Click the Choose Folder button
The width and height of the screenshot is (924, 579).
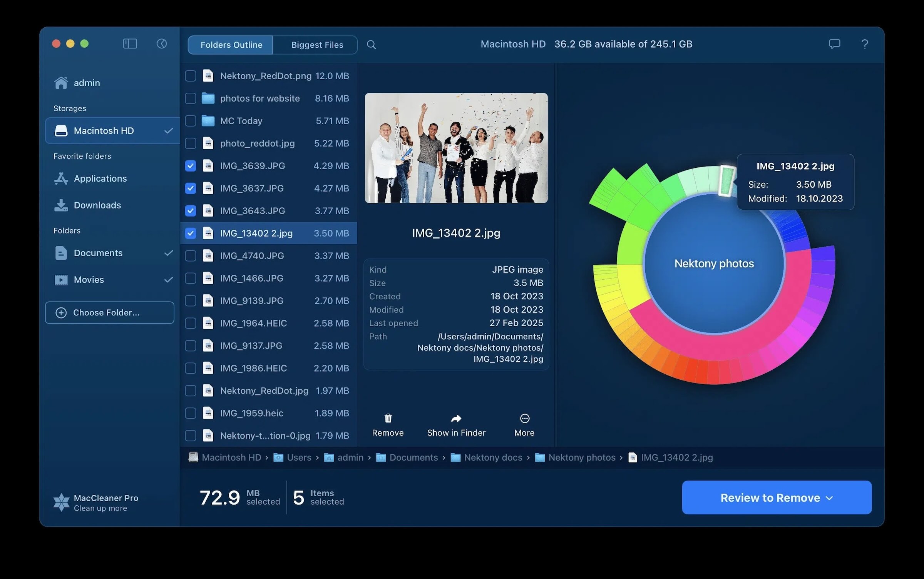click(x=110, y=312)
